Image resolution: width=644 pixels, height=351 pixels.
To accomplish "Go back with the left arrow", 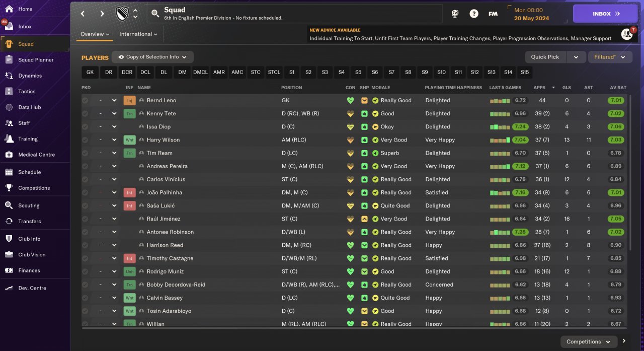I will (83, 14).
